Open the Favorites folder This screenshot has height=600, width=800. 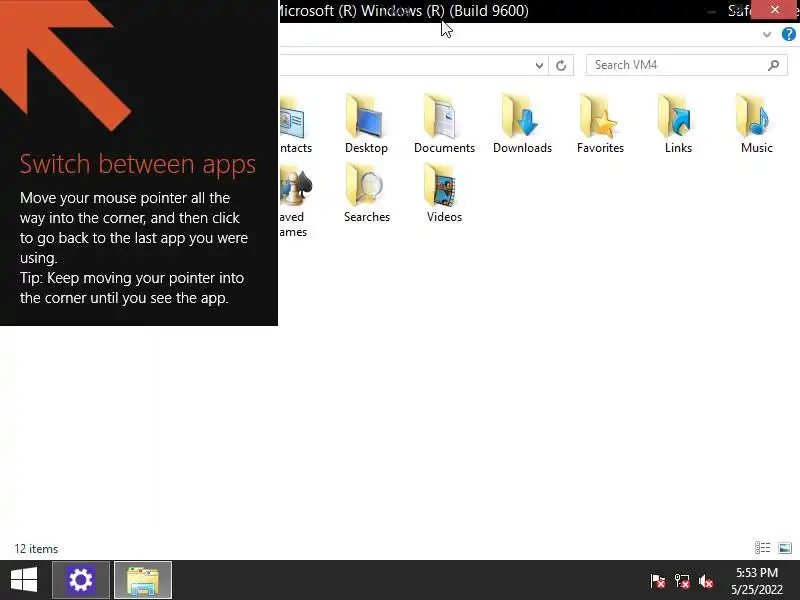click(600, 124)
